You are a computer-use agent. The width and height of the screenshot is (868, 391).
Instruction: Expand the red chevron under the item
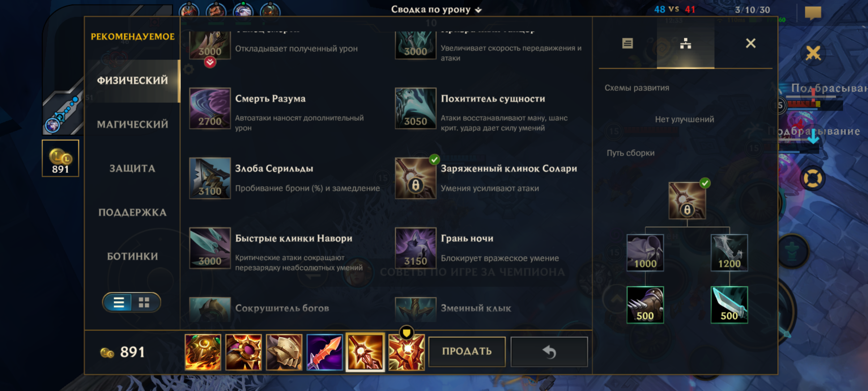(210, 62)
